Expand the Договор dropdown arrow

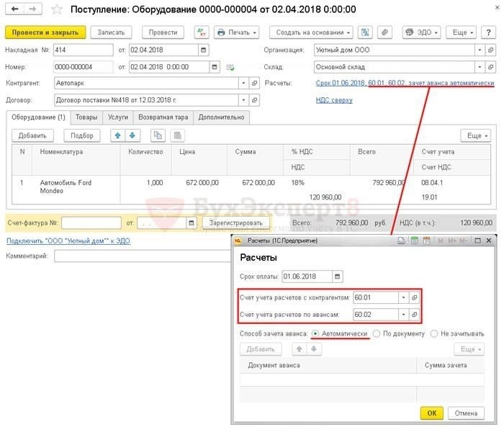tap(243, 100)
